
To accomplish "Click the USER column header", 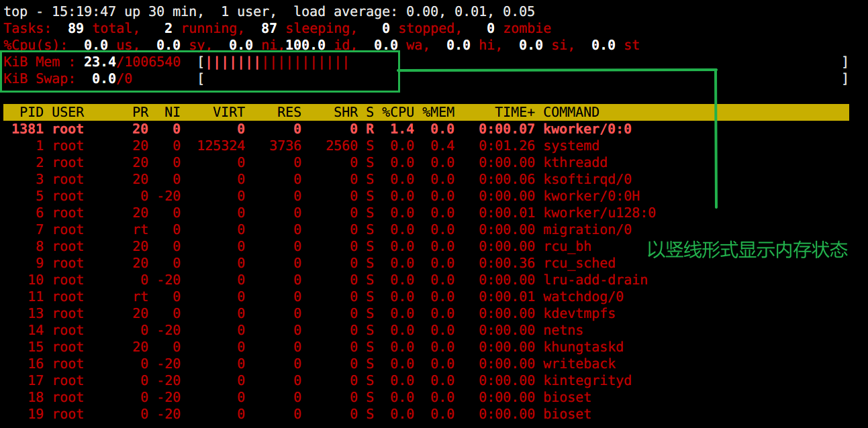I will tap(68, 112).
